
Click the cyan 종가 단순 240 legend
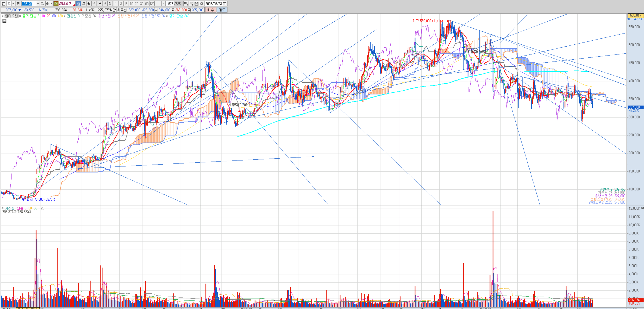point(179,16)
